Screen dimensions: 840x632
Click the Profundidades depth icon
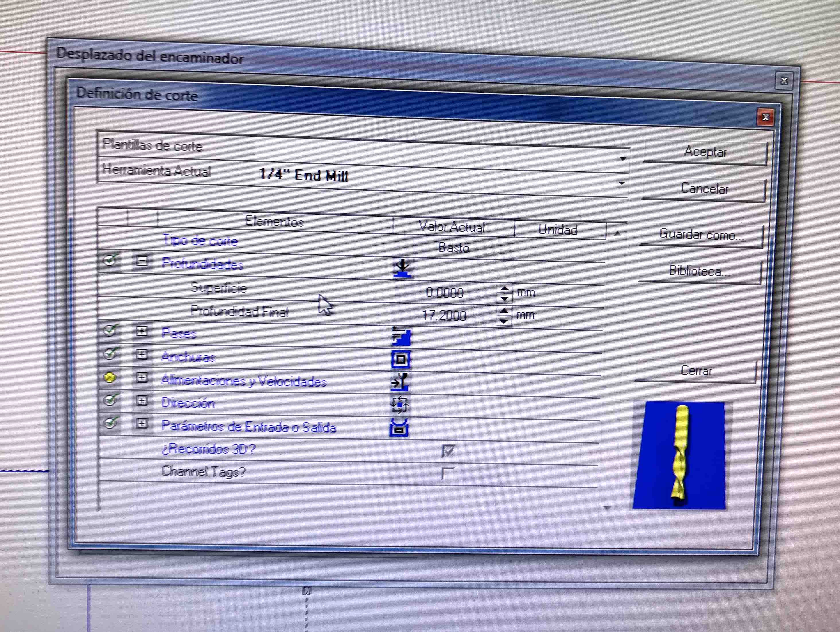point(402,268)
